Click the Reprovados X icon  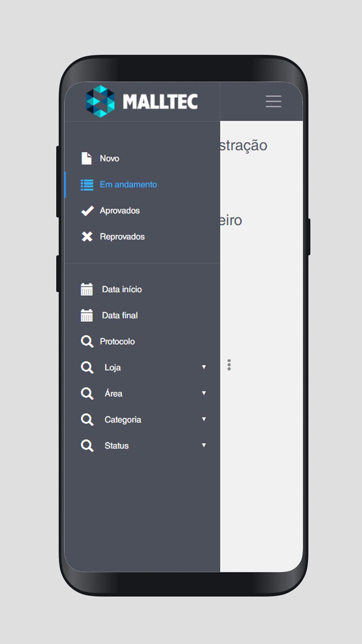pos(87,237)
